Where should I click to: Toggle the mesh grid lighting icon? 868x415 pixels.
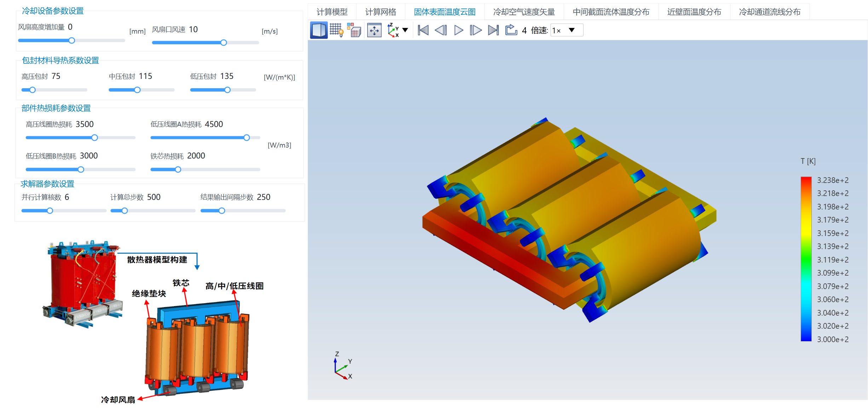pos(337,30)
